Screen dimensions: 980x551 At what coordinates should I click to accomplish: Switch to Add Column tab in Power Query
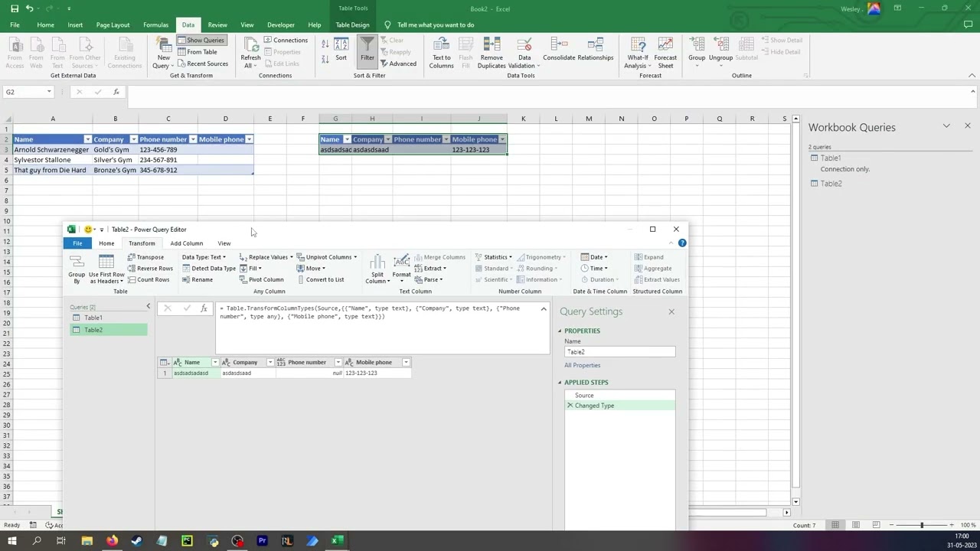187,243
